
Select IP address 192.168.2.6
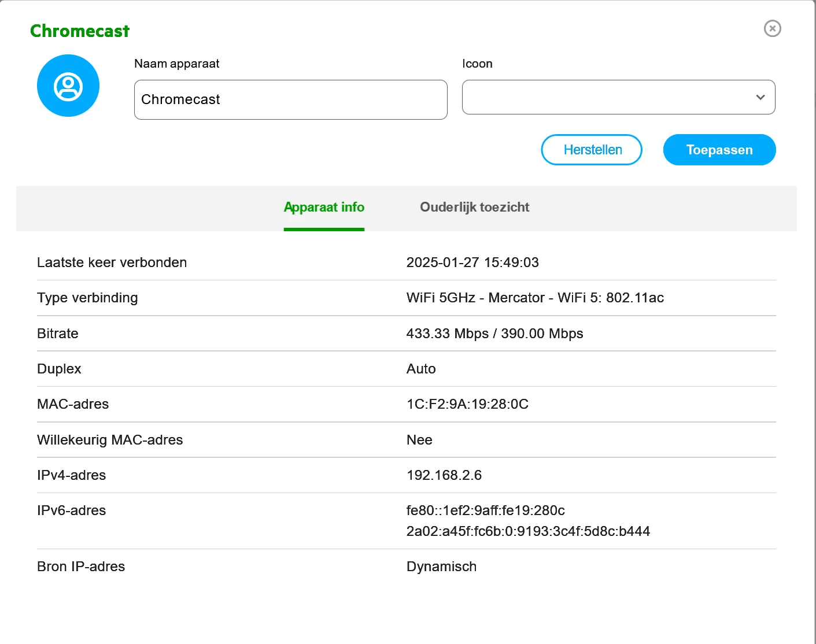click(x=444, y=475)
